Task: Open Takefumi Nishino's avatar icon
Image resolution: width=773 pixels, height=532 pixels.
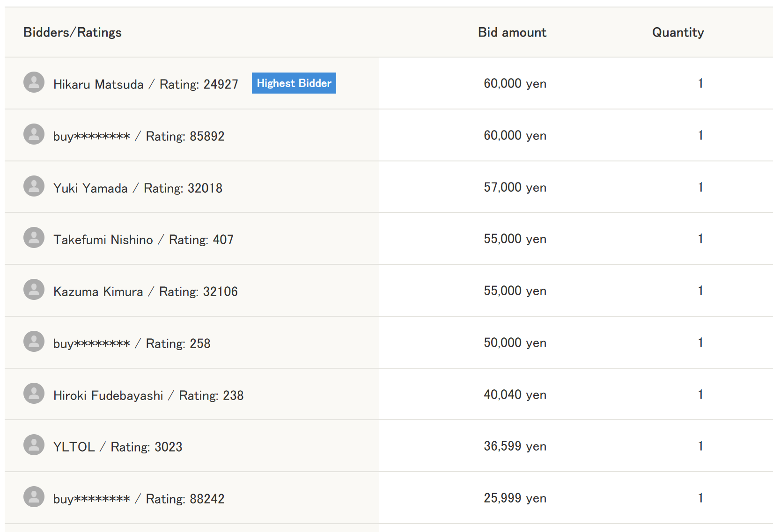Action: point(34,238)
